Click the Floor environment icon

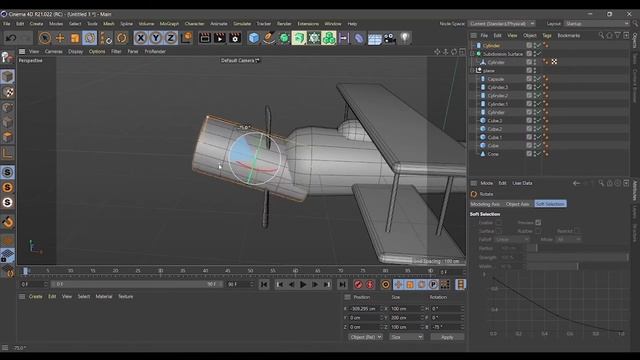374,39
